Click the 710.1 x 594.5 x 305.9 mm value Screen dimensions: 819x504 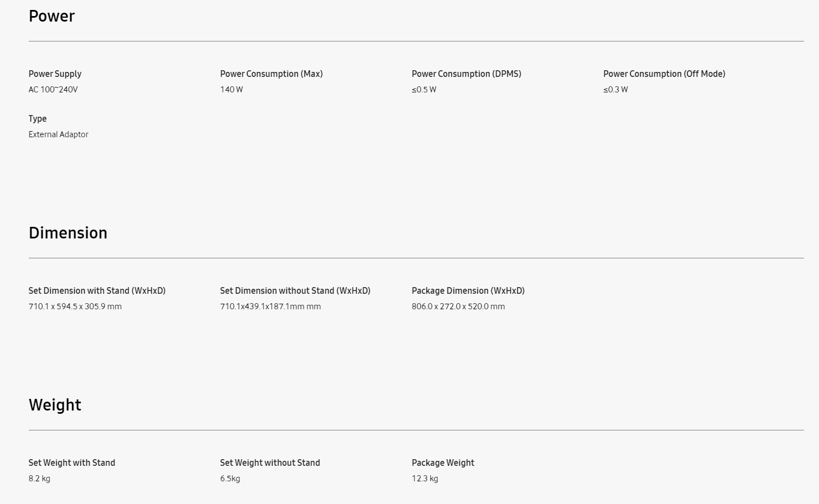click(75, 306)
